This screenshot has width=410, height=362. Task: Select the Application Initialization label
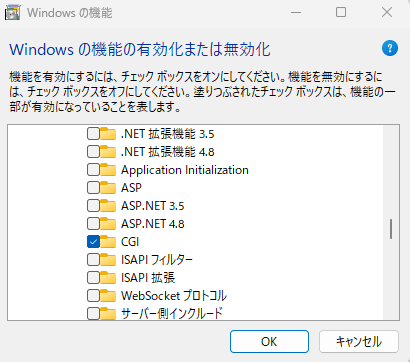click(x=185, y=170)
